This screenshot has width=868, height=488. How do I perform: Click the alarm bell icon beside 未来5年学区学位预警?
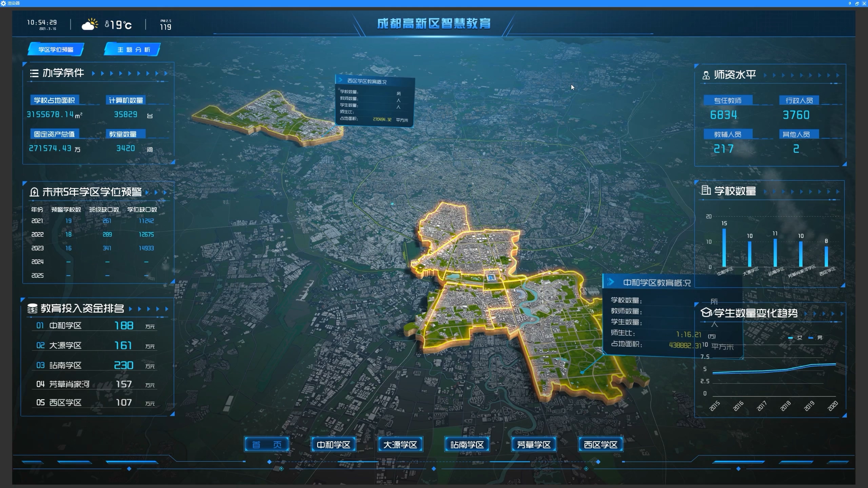(34, 192)
